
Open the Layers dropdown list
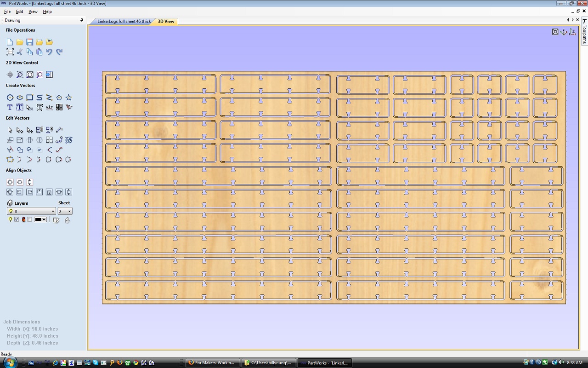(53, 211)
